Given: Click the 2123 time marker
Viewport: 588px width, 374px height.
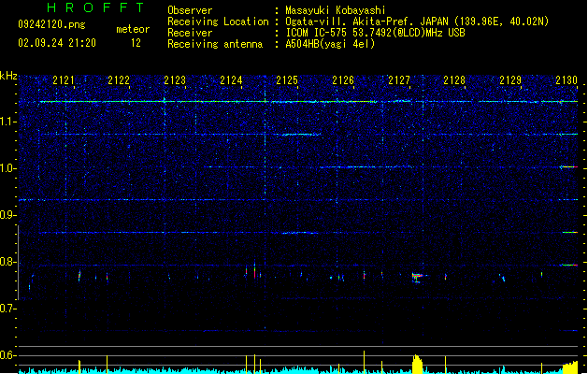Looking at the screenshot, I should (x=175, y=80).
